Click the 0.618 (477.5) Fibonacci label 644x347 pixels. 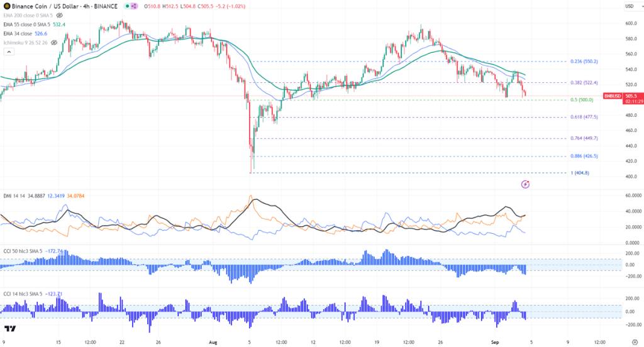pyautogui.click(x=584, y=117)
